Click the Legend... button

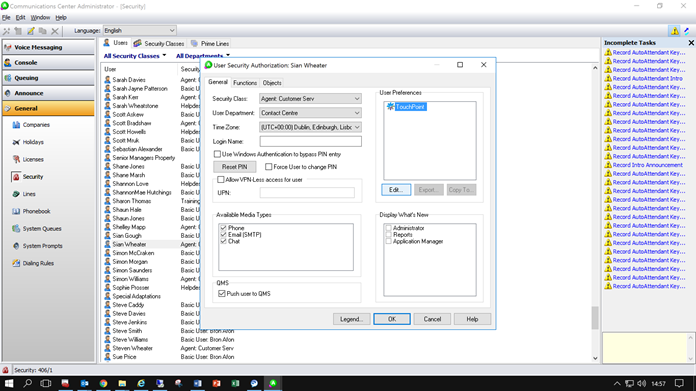point(352,319)
